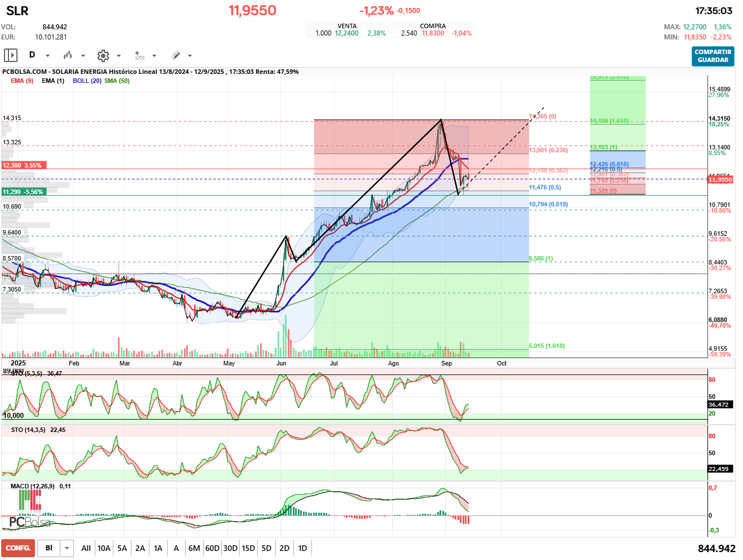Select the 5D time range
743x560 pixels.
266,548
